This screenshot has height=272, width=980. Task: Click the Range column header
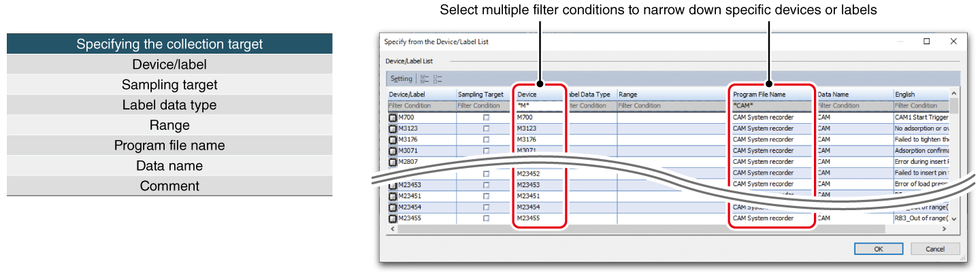[x=671, y=95]
